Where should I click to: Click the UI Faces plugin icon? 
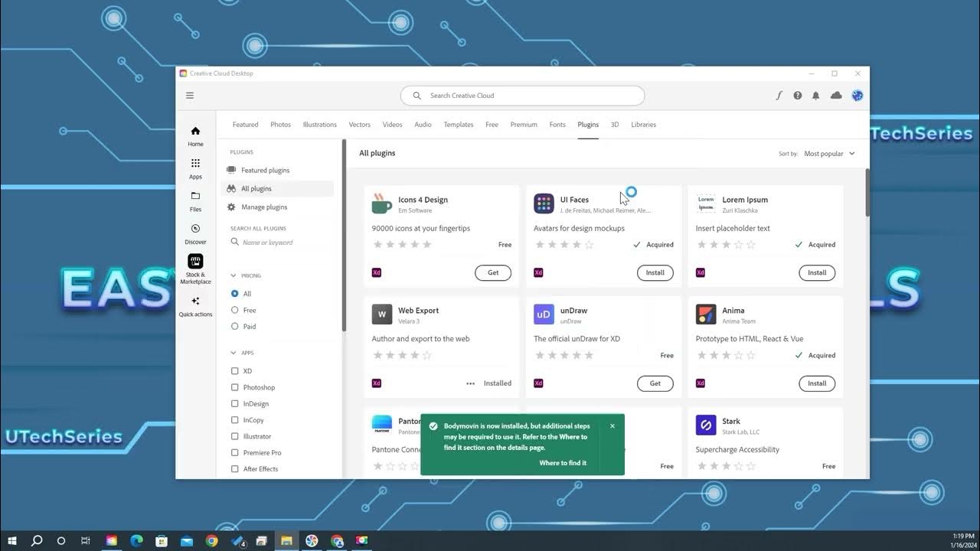click(x=544, y=204)
